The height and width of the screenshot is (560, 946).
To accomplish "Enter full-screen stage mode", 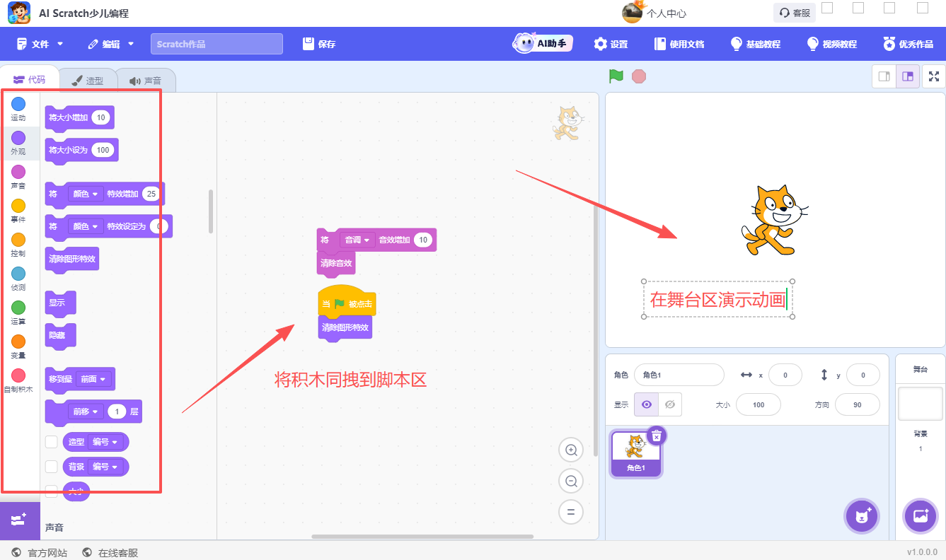I will pyautogui.click(x=933, y=76).
